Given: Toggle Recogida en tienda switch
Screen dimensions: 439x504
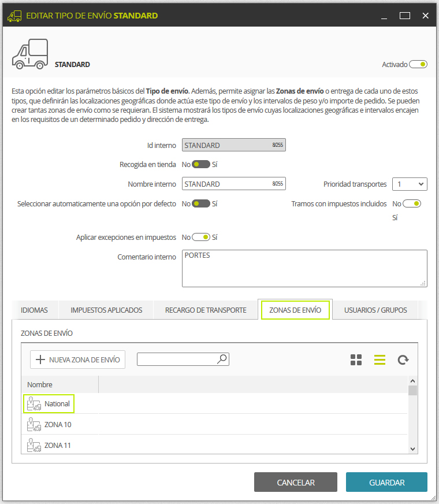Looking at the screenshot, I should coord(200,164).
